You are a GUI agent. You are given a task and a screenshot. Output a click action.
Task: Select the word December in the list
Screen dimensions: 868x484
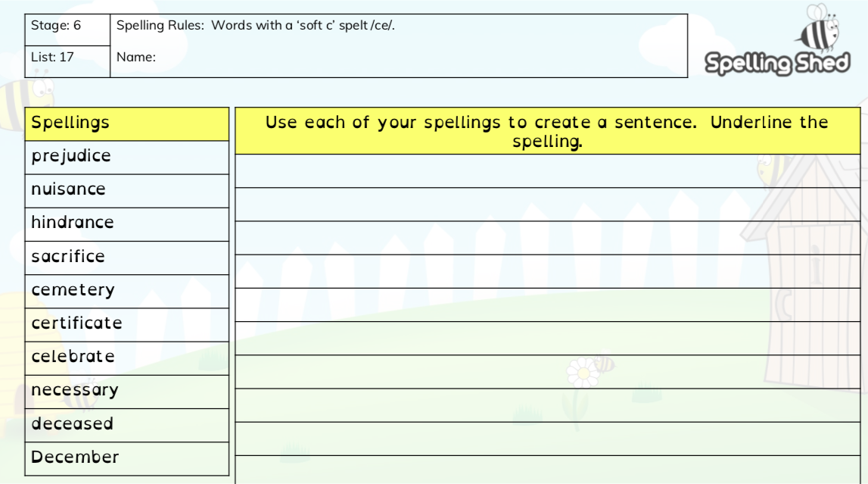point(75,457)
